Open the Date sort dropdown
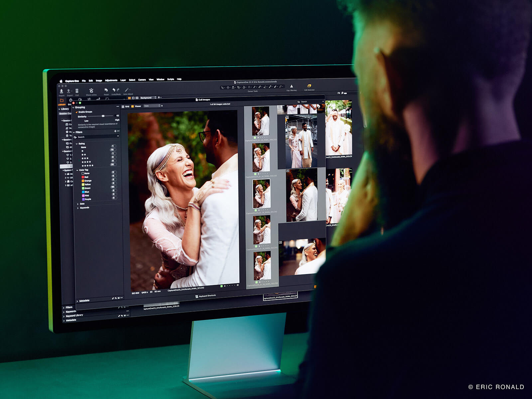 (152, 106)
